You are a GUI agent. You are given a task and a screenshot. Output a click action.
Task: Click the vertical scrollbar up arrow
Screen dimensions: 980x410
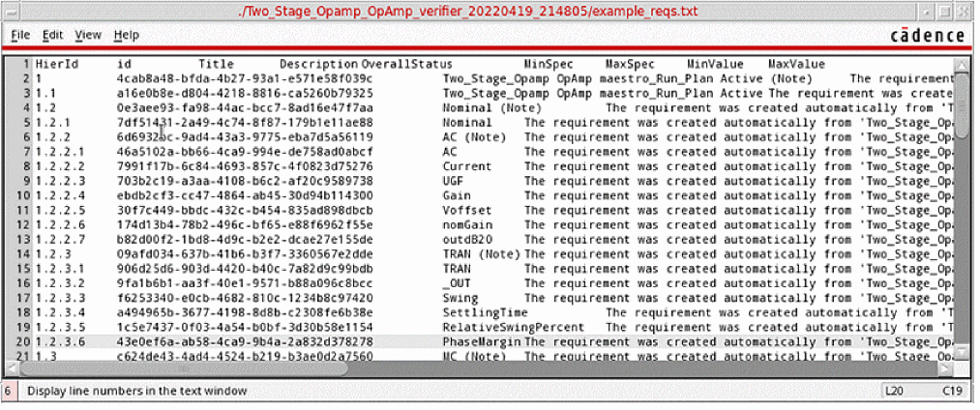(962, 65)
